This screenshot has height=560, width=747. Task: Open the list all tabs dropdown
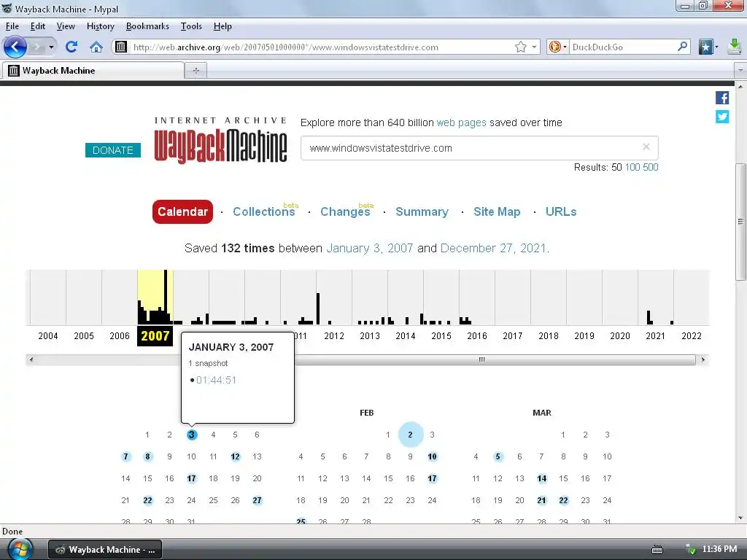[x=740, y=71]
